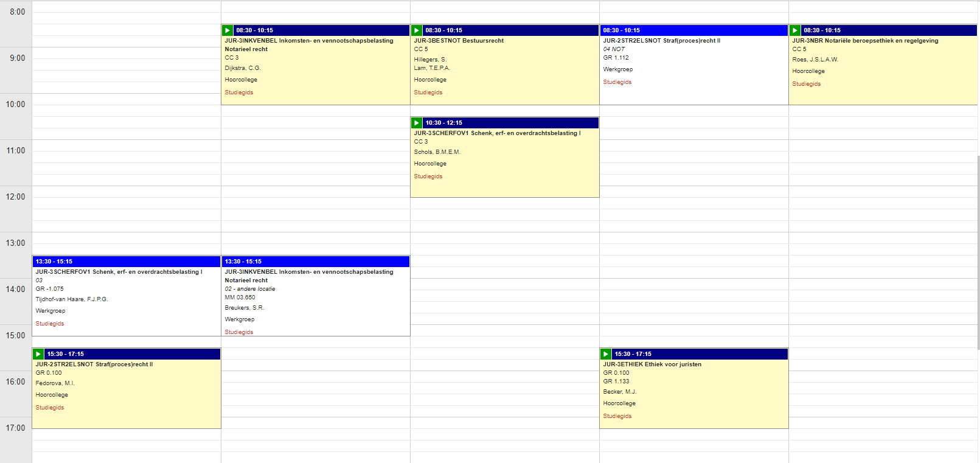Open Studiegids in 15:30 Straf(proces)recht Hoorcollege
This screenshot has height=463, width=980.
[x=50, y=408]
